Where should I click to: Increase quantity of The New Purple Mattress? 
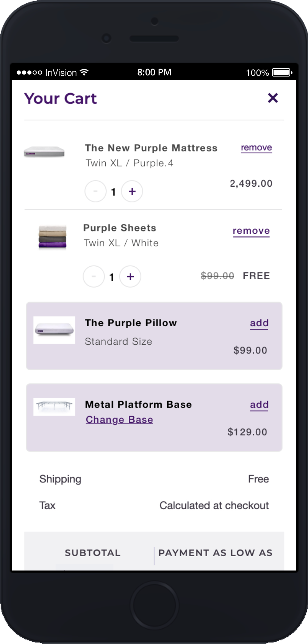point(132,192)
